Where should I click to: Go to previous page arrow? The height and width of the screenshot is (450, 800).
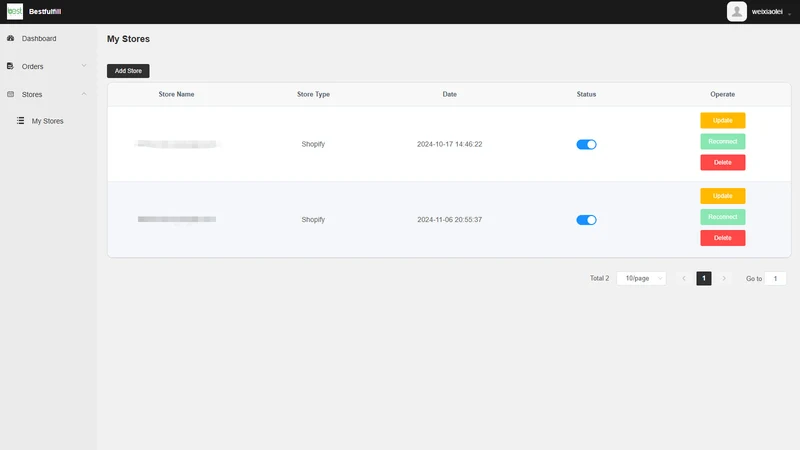684,278
